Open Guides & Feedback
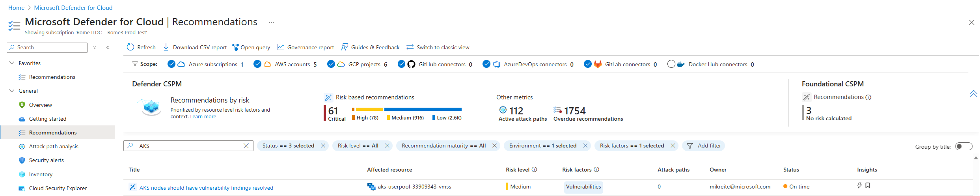Screen dimensions: 980x196 point(370,47)
